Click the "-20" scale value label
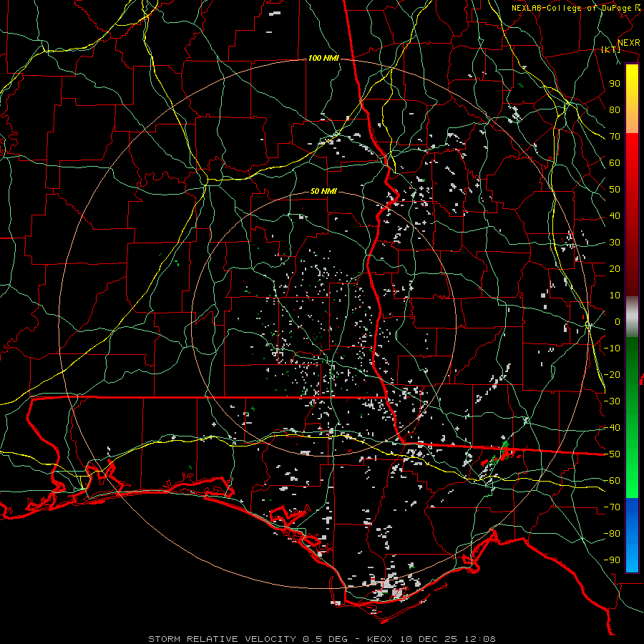This screenshot has width=644, height=644. click(612, 375)
